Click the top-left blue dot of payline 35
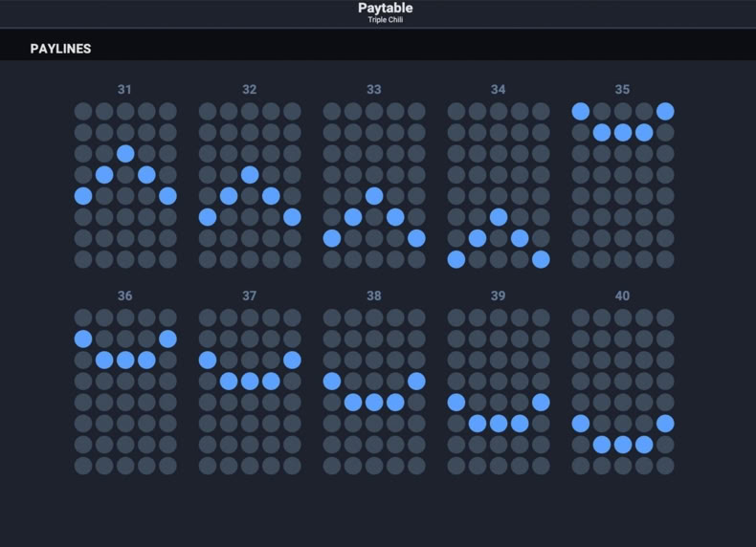The image size is (756, 547). pos(581,111)
